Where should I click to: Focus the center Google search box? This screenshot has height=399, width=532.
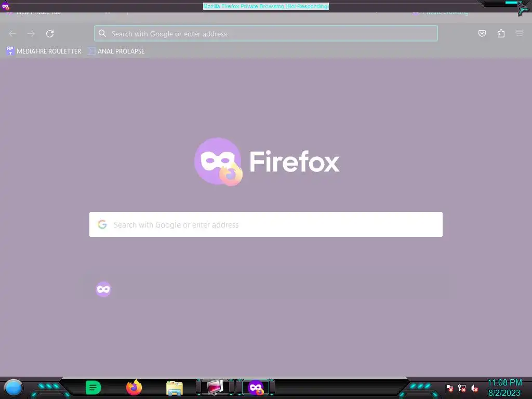(x=266, y=224)
